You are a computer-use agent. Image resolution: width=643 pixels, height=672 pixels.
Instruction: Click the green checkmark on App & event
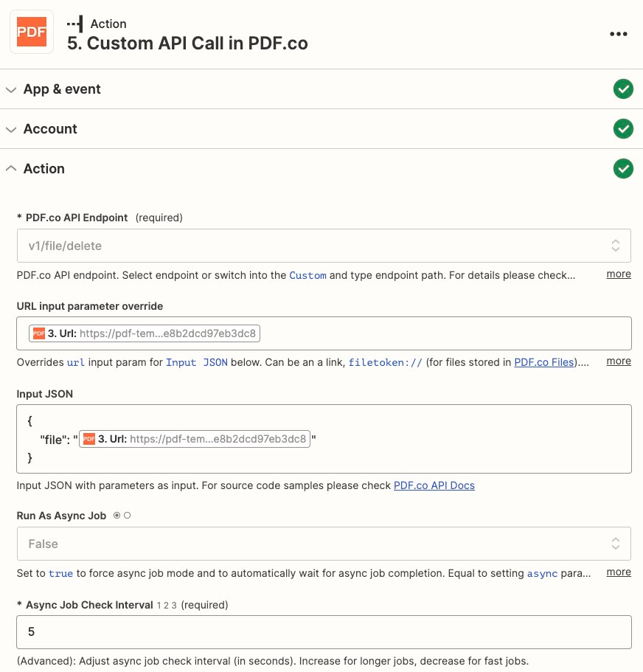coord(624,89)
